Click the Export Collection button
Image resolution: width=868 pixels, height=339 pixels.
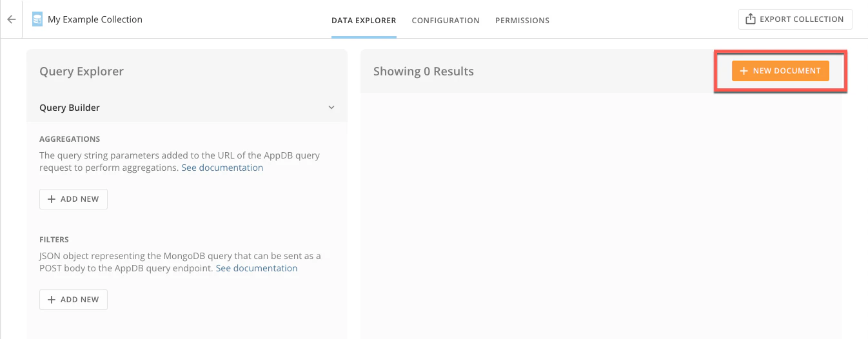795,19
